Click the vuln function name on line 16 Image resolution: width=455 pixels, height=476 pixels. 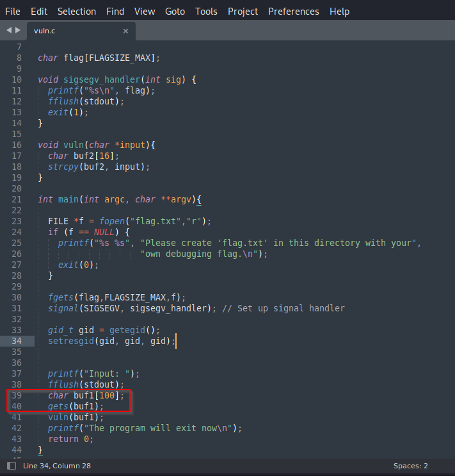(74, 145)
